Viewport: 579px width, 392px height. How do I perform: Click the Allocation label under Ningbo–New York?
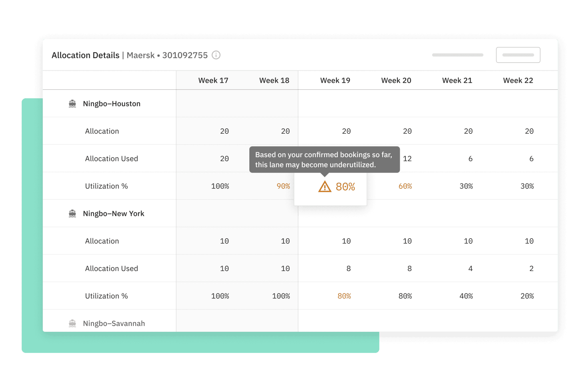click(102, 241)
